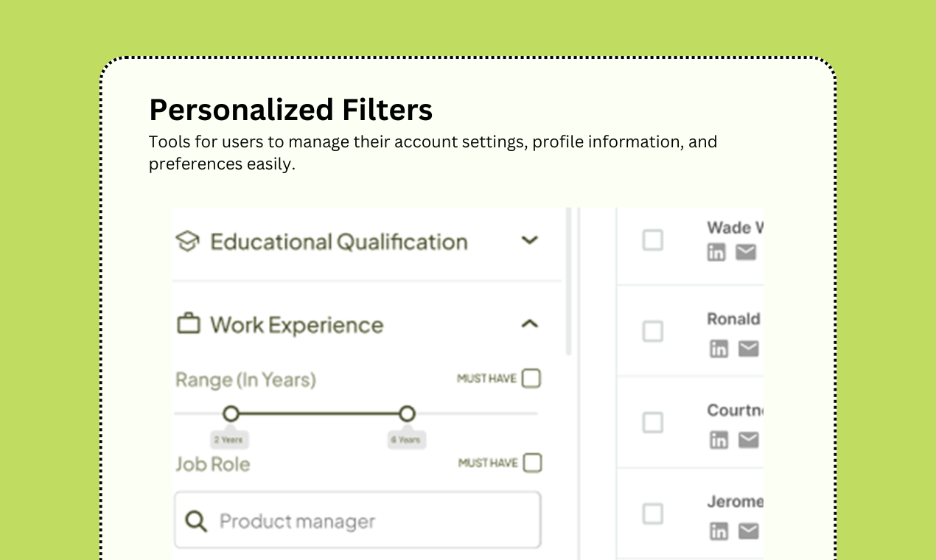Click the mail icon under Ronald
Image resolution: width=936 pixels, height=560 pixels.
pyautogui.click(x=748, y=349)
